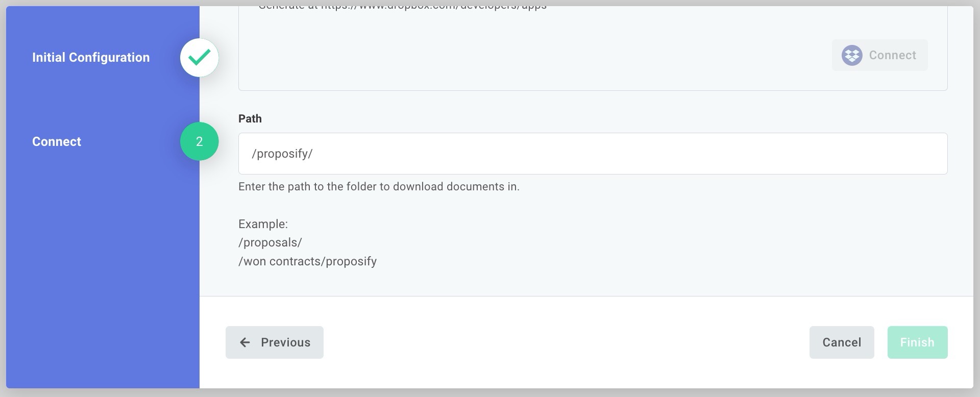Click the left arrow icon on Previous

245,342
